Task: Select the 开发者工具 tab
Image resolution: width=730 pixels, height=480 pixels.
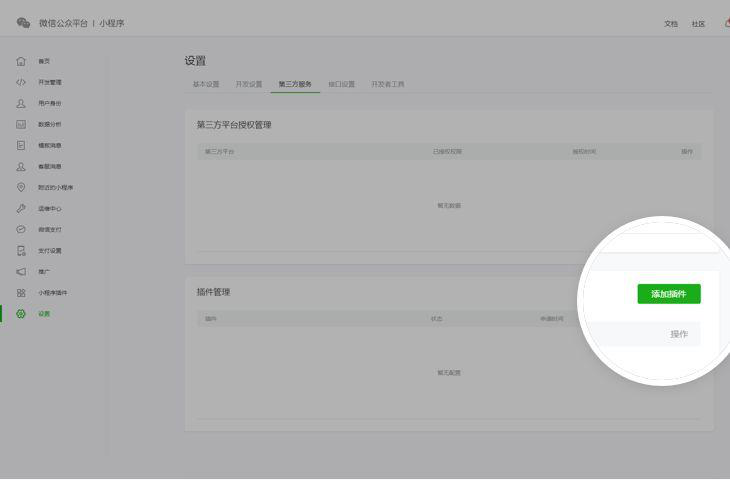Action: coord(388,84)
